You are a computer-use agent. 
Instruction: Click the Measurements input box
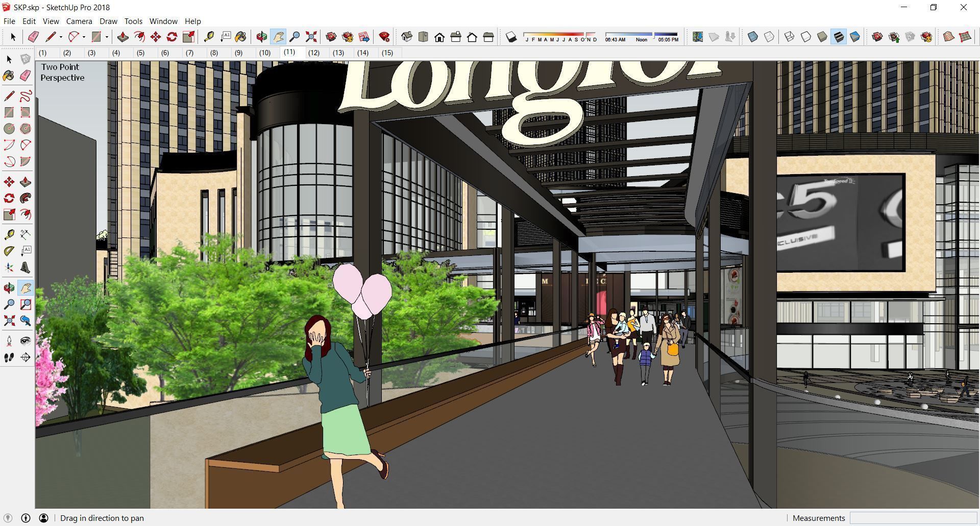click(913, 518)
